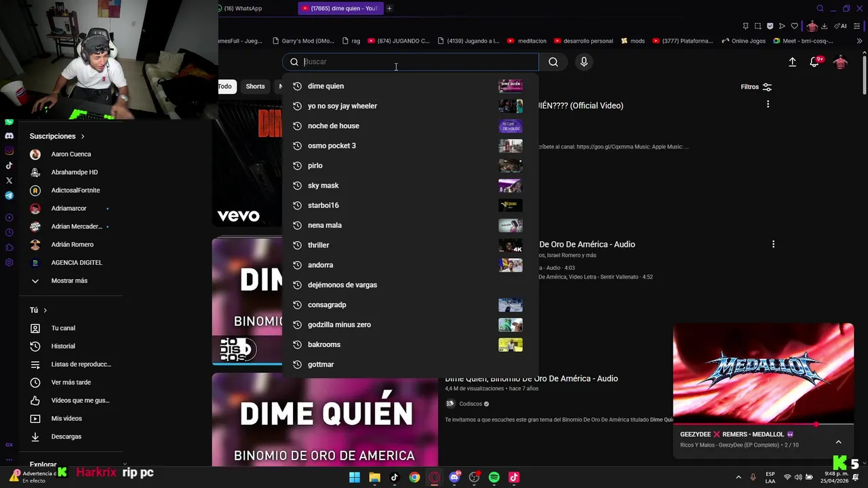Click the Medallol miniplayer video thumbnail
The width and height of the screenshot is (868, 488).
[763, 373]
